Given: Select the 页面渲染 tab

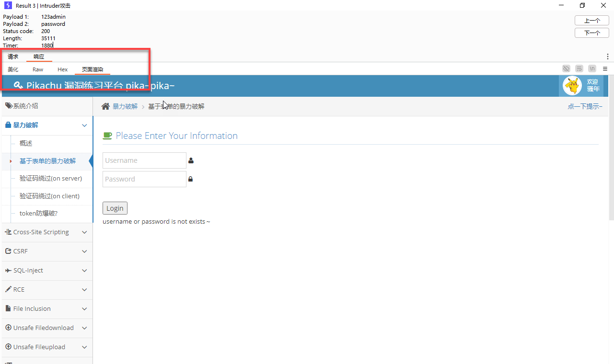Looking at the screenshot, I should tap(93, 69).
